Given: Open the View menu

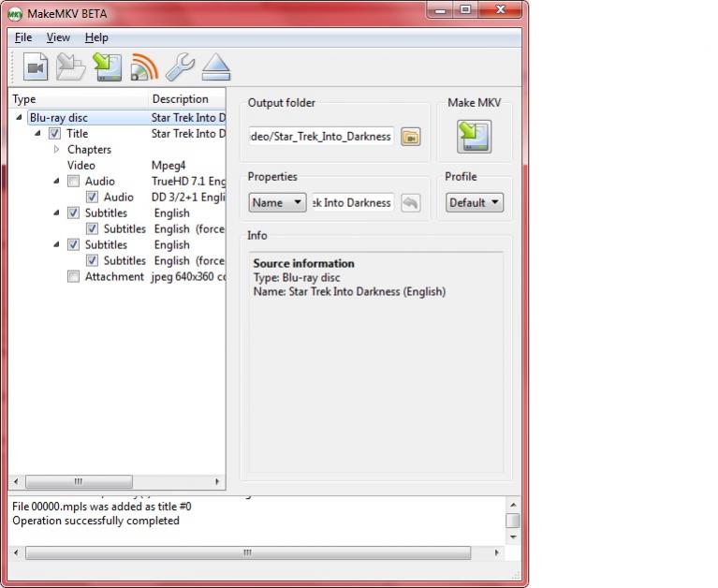Looking at the screenshot, I should point(58,37).
